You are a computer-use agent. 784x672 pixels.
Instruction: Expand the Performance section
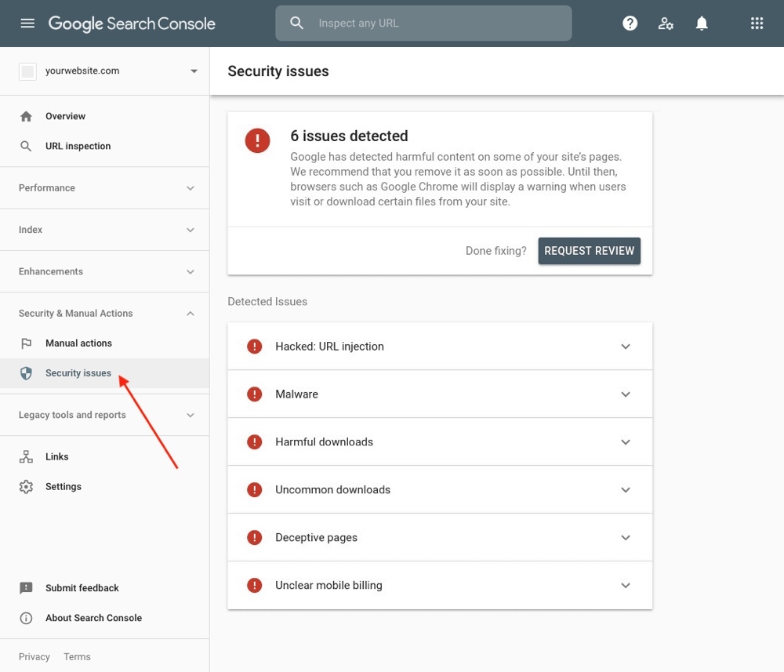point(190,188)
